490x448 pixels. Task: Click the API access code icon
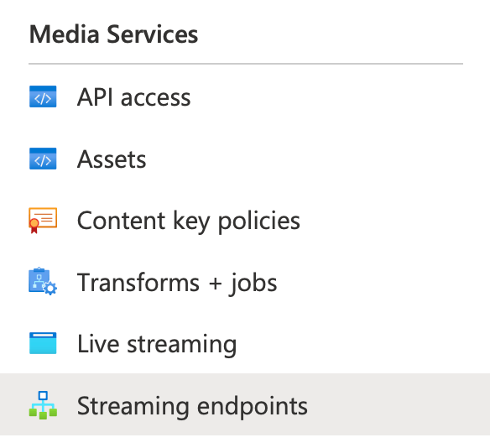[x=43, y=96]
